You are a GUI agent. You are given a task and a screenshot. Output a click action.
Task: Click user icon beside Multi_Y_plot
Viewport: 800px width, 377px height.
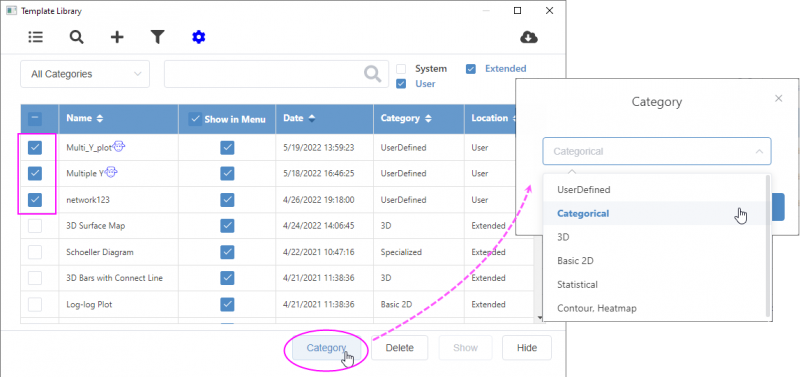119,147
